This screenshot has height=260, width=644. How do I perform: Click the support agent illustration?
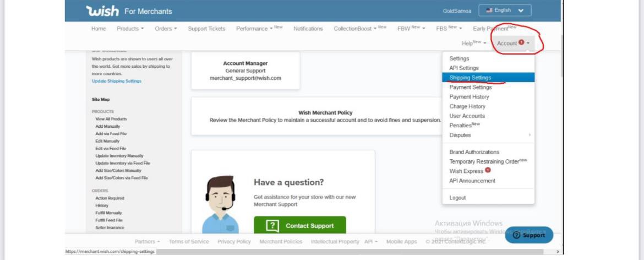220,204
